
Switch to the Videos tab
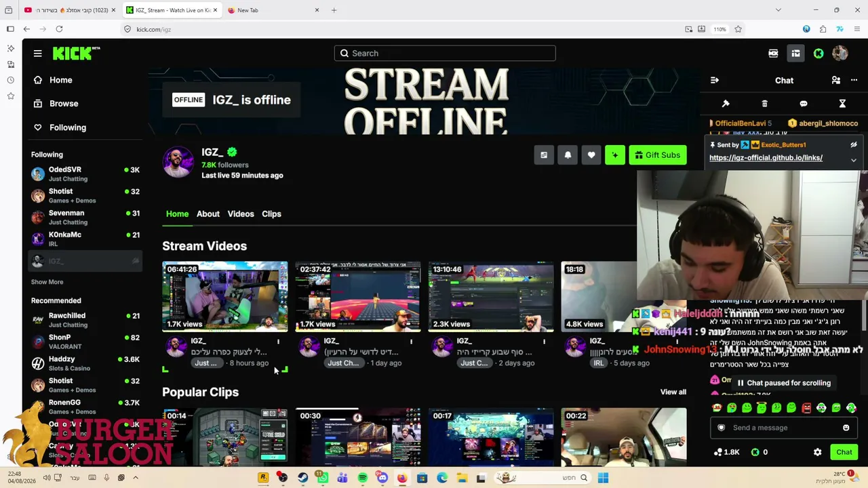241,214
